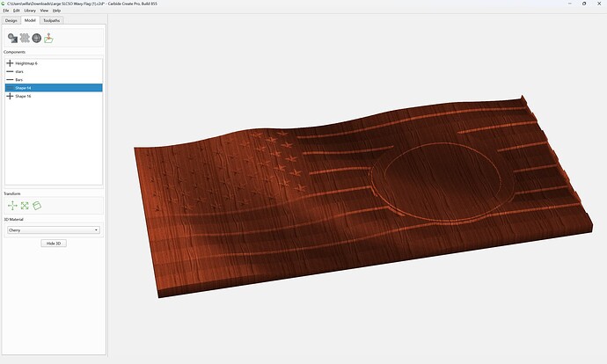Open the 3D Material Cherry dropdown

tap(54, 230)
